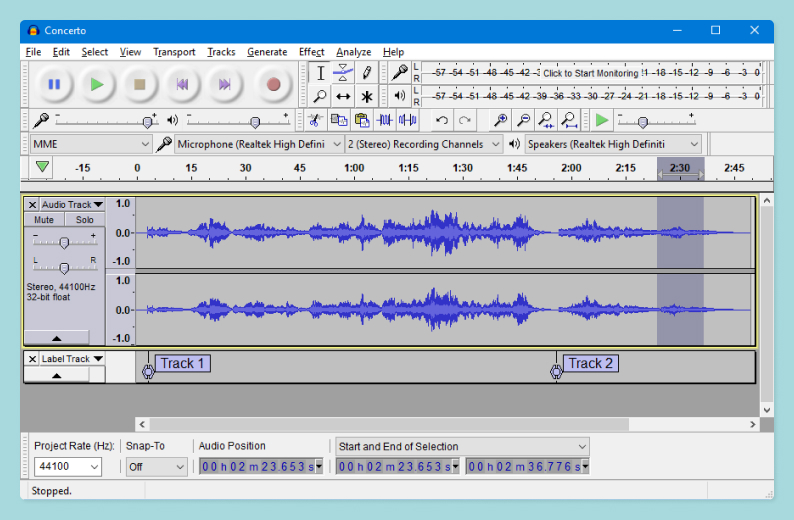Collapse the Audio Track with the up arrow
This screenshot has height=520, width=794.
pyautogui.click(x=57, y=338)
